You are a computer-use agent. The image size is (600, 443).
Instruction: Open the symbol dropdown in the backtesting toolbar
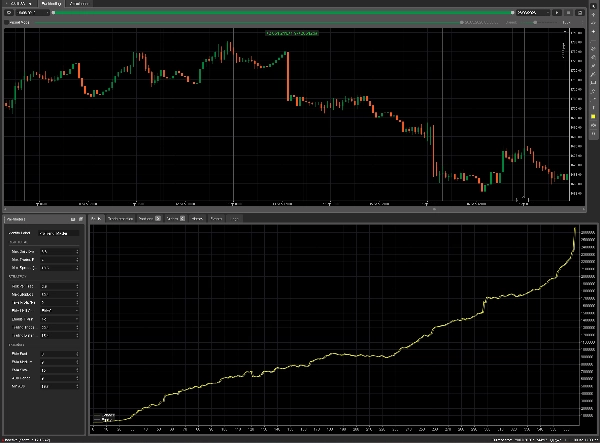(x=33, y=13)
